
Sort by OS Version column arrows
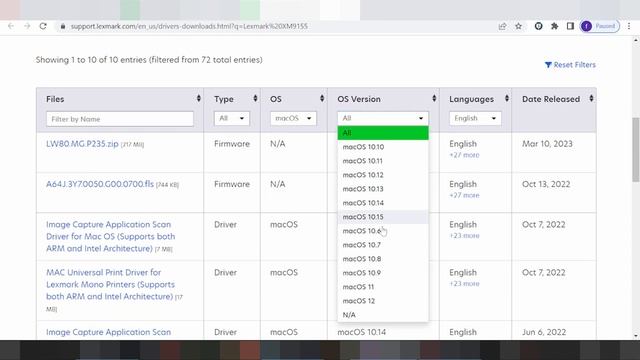click(x=434, y=98)
